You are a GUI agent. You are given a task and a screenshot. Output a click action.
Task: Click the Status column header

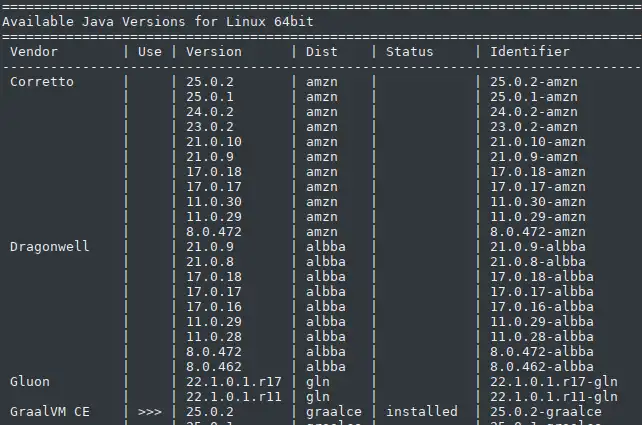tap(410, 51)
